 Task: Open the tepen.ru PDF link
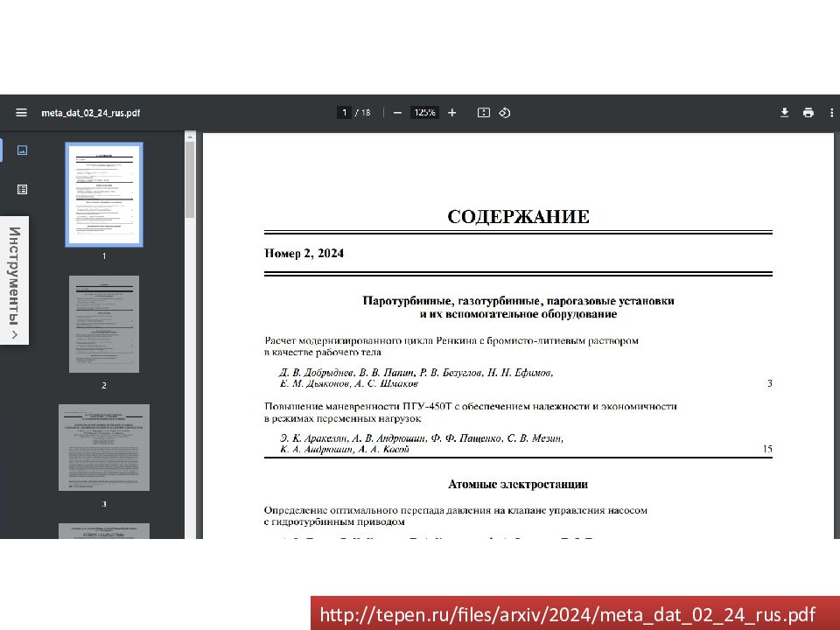567,615
